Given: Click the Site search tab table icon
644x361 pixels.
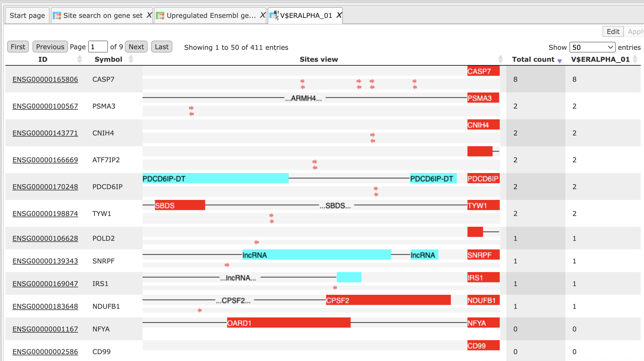Looking at the screenshot, I should 57,16.
